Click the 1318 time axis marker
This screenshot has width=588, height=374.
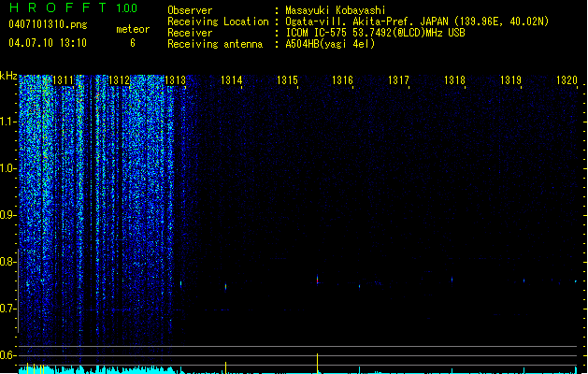tap(454, 80)
